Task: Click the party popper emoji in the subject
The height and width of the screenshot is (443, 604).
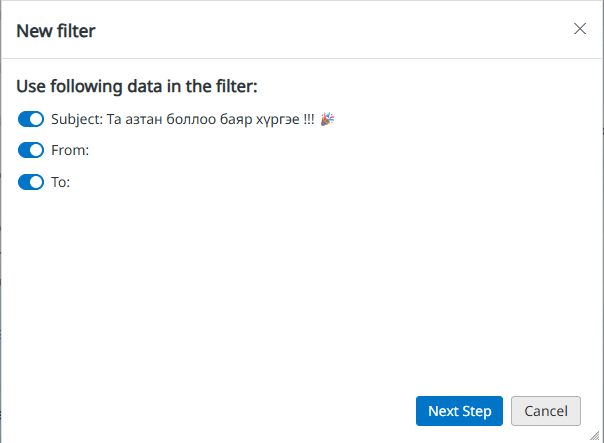Action: [327, 119]
